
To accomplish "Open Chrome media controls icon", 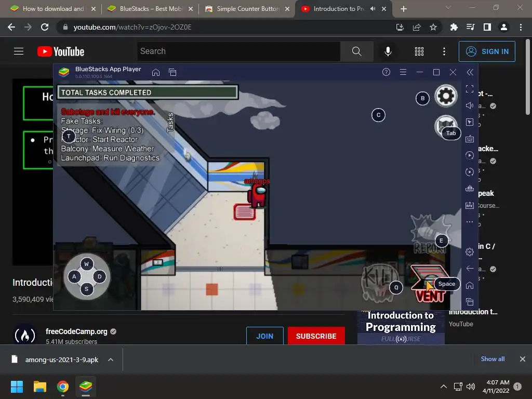I will [x=470, y=27].
